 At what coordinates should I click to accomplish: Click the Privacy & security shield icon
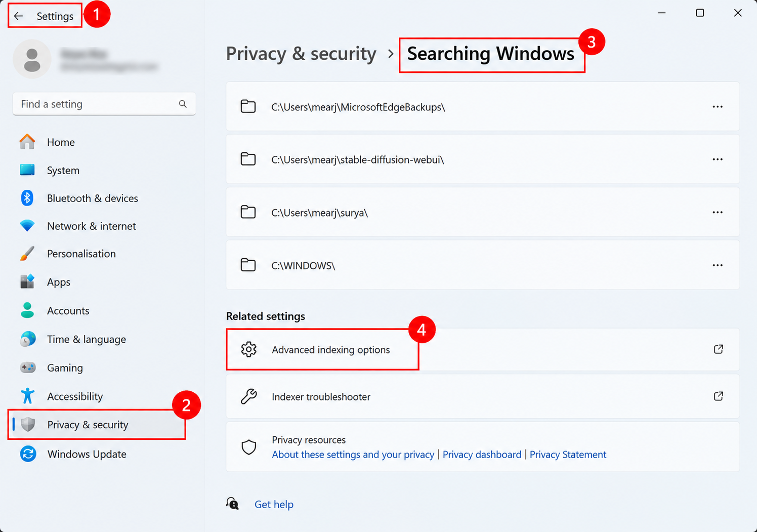[28, 424]
